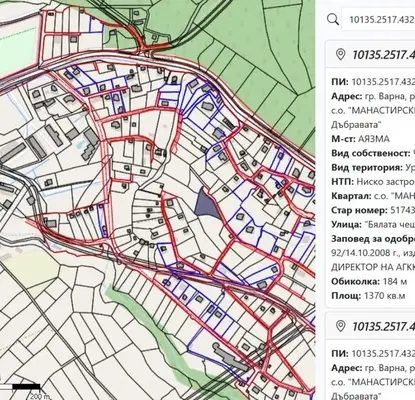Click the 'Стар номер: 51743' line
This screenshot has height=400, width=415.
[373, 210]
